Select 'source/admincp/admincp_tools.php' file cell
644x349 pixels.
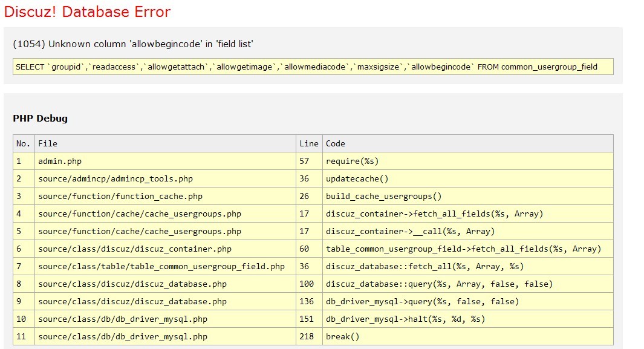(166, 178)
